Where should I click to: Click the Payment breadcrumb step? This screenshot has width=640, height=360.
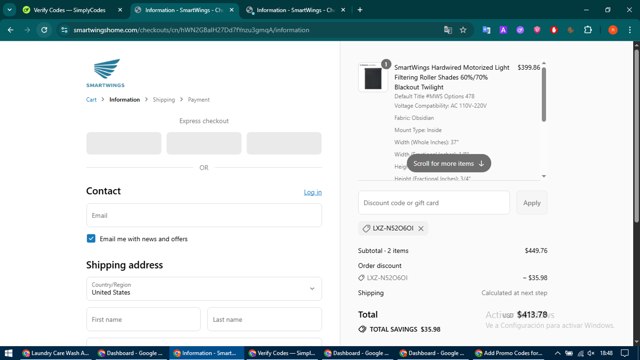point(198,100)
